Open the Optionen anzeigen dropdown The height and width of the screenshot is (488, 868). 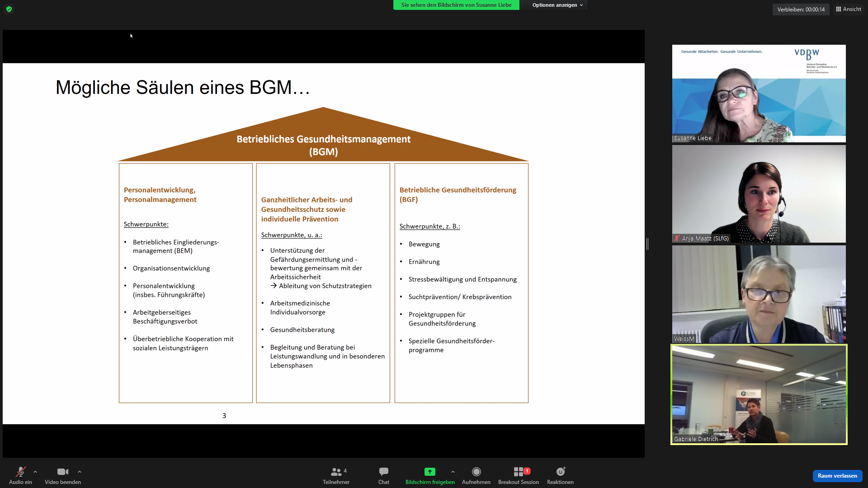pos(557,5)
